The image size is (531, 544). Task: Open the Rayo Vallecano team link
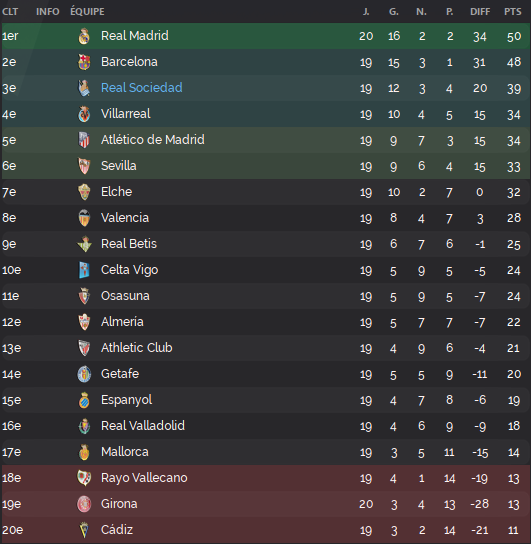click(x=144, y=478)
